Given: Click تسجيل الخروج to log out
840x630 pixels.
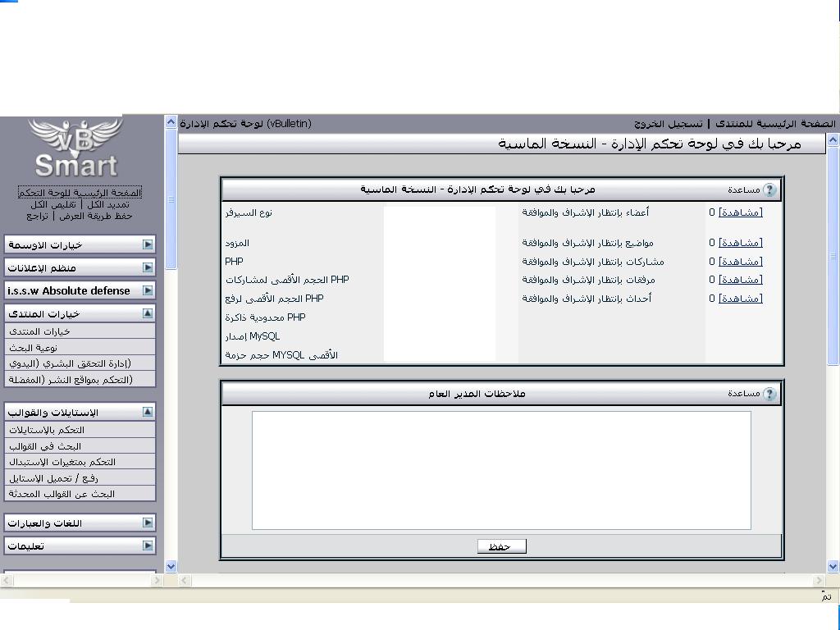Looking at the screenshot, I should [x=669, y=124].
